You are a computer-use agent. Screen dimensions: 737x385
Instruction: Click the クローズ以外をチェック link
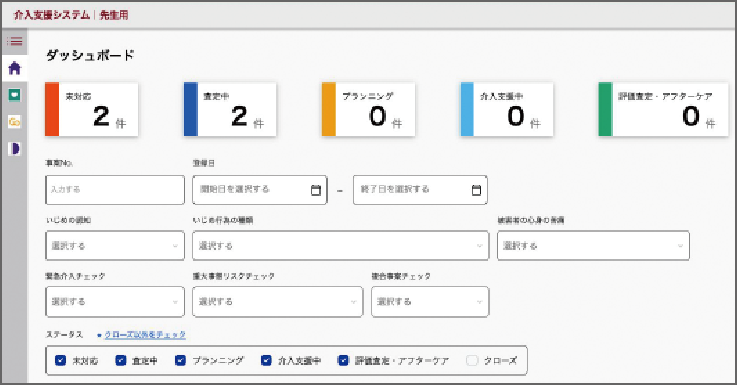tap(145, 335)
